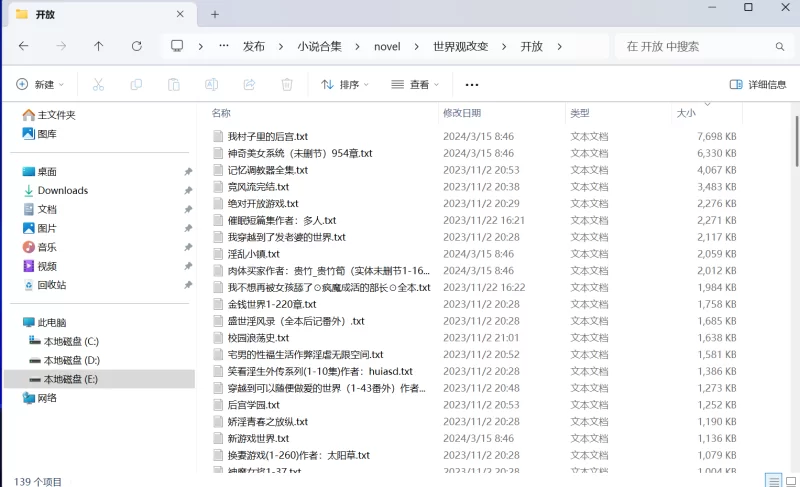The width and height of the screenshot is (800, 487).
Task: Sort by the 类型 column header
Action: pyautogui.click(x=580, y=113)
